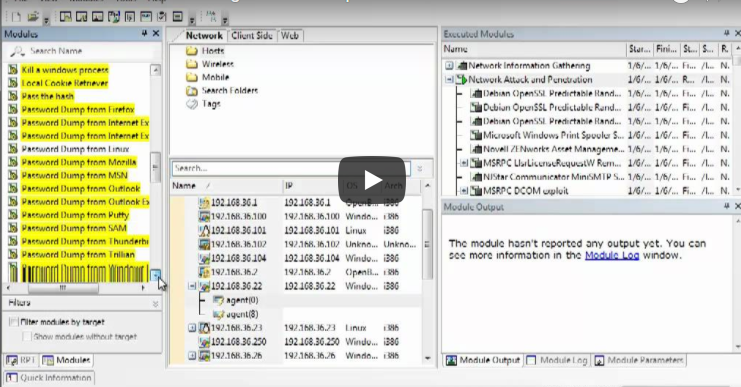This screenshot has width=741, height=387.
Task: Select the agent(0) icon under 192.168.36.22
Action: pos(218,300)
